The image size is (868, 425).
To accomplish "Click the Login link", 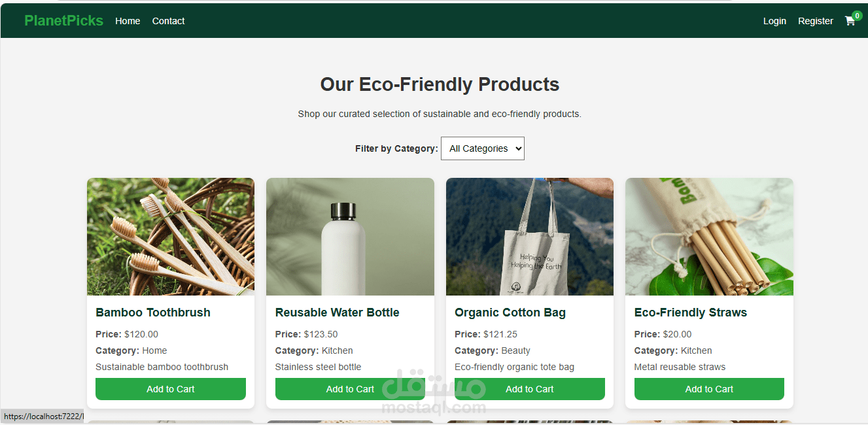I will 774,21.
